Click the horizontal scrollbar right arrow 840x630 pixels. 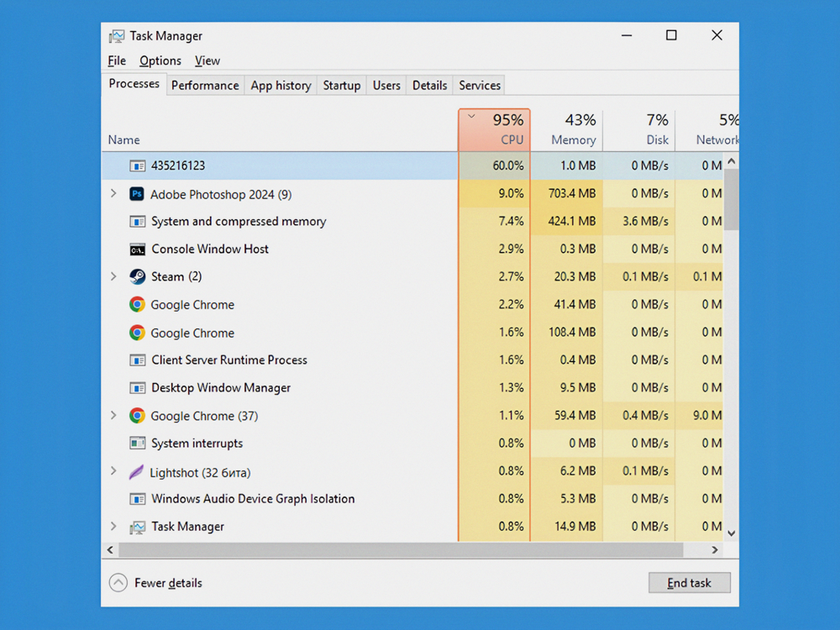point(715,550)
